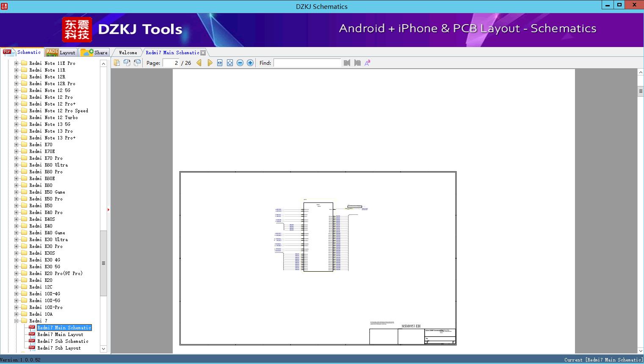Image resolution: width=644 pixels, height=364 pixels.
Task: Switch to the Welcome document tab
Action: click(127, 53)
